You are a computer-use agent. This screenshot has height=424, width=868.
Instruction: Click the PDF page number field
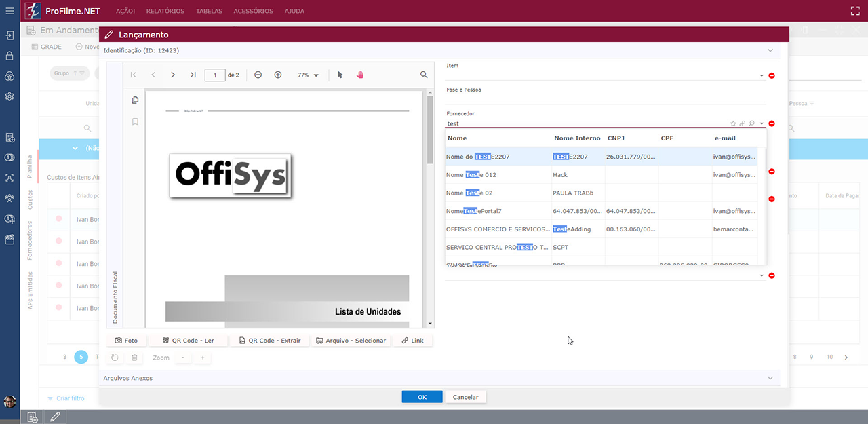click(215, 75)
